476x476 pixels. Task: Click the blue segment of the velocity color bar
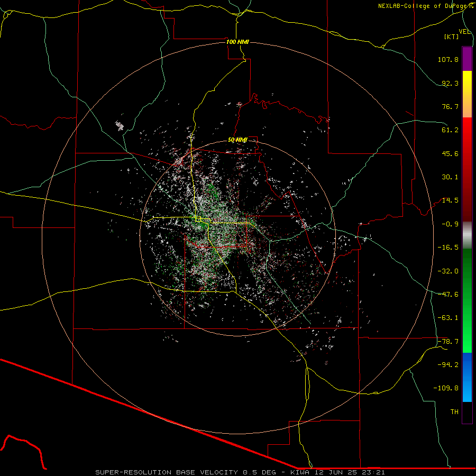(x=467, y=377)
